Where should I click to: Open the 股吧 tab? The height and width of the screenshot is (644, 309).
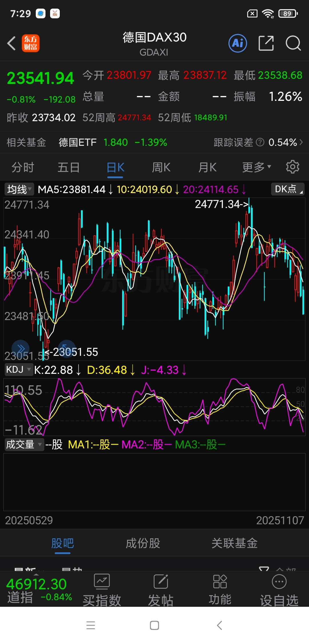[63, 543]
